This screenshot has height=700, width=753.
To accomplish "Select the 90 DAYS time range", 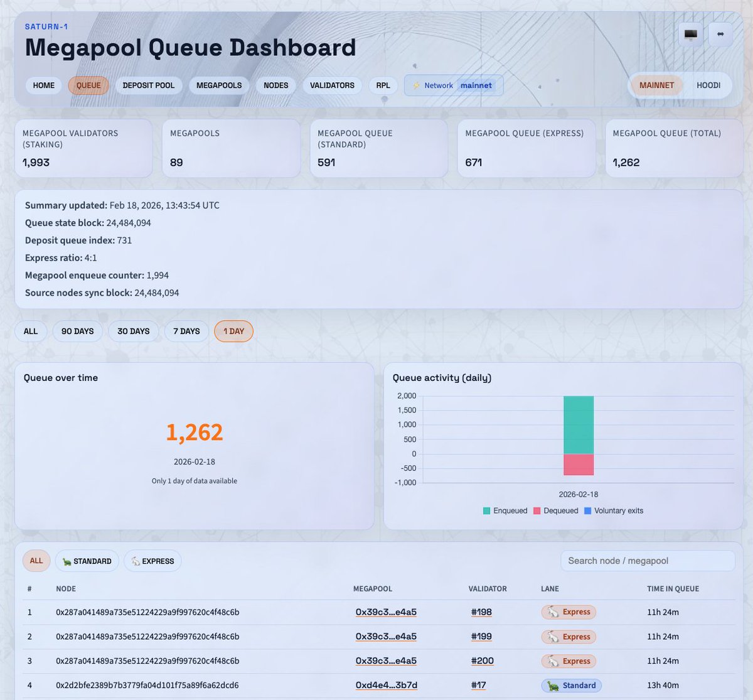I will (x=77, y=331).
